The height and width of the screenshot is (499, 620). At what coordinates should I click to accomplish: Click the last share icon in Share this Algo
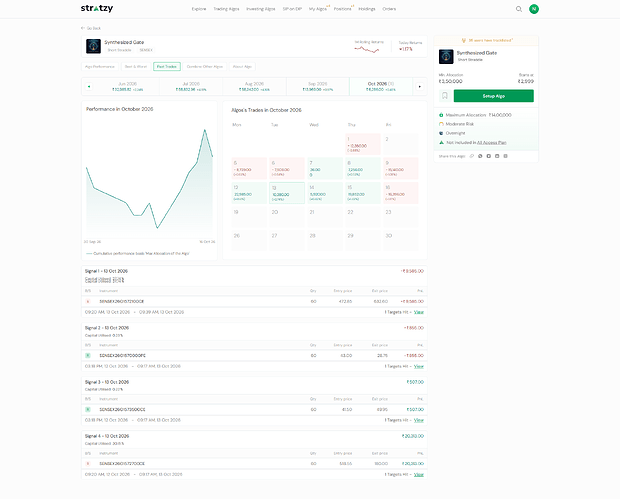point(505,156)
